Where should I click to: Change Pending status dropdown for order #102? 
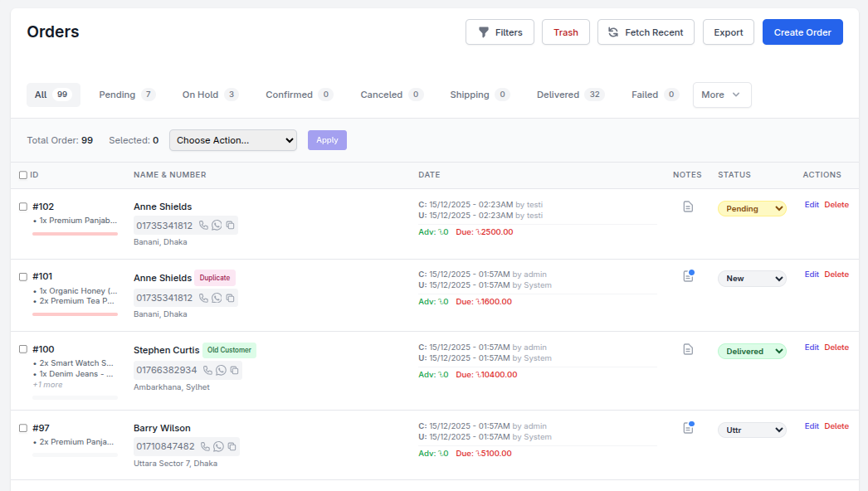point(752,209)
